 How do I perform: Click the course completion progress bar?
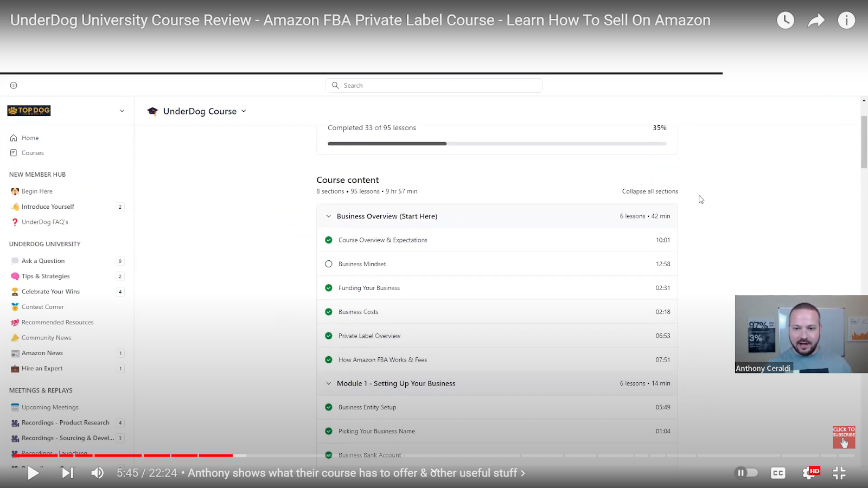497,144
